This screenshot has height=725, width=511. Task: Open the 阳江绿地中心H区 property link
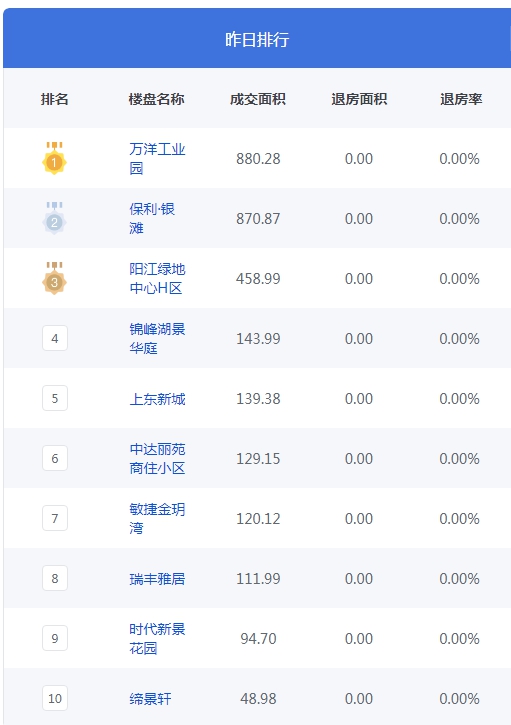coord(157,278)
